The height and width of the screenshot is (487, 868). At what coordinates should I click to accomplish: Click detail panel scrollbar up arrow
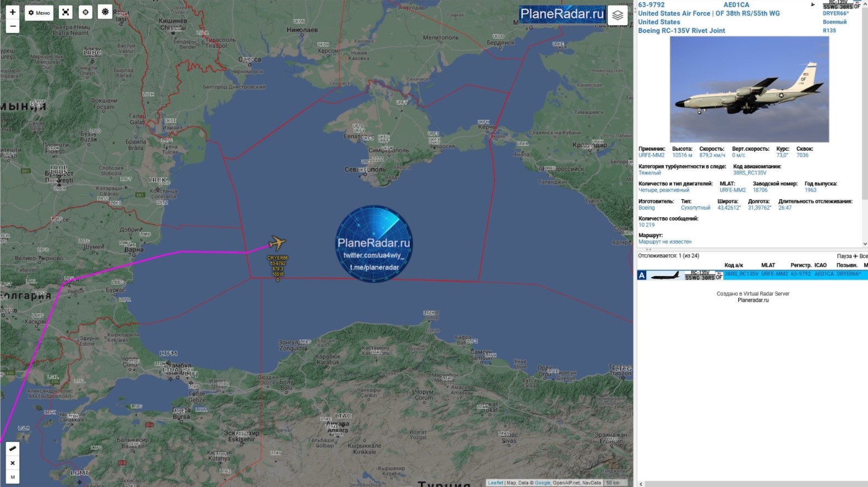(x=865, y=3)
